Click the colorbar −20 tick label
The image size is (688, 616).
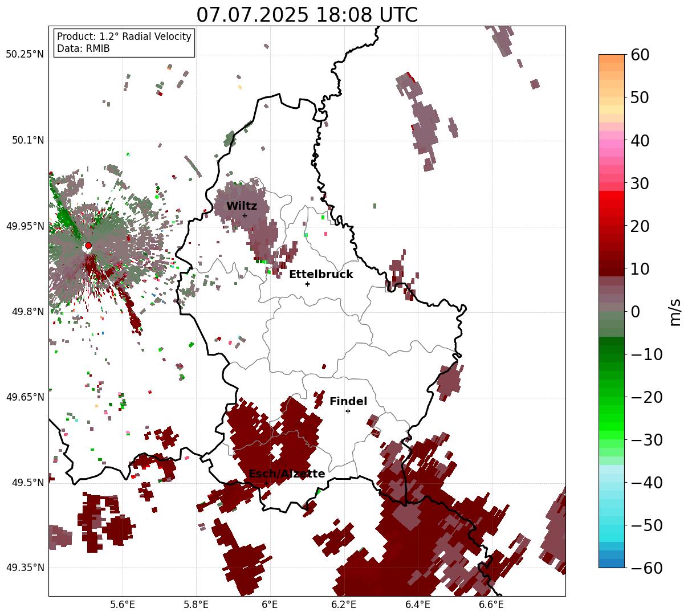coord(646,397)
